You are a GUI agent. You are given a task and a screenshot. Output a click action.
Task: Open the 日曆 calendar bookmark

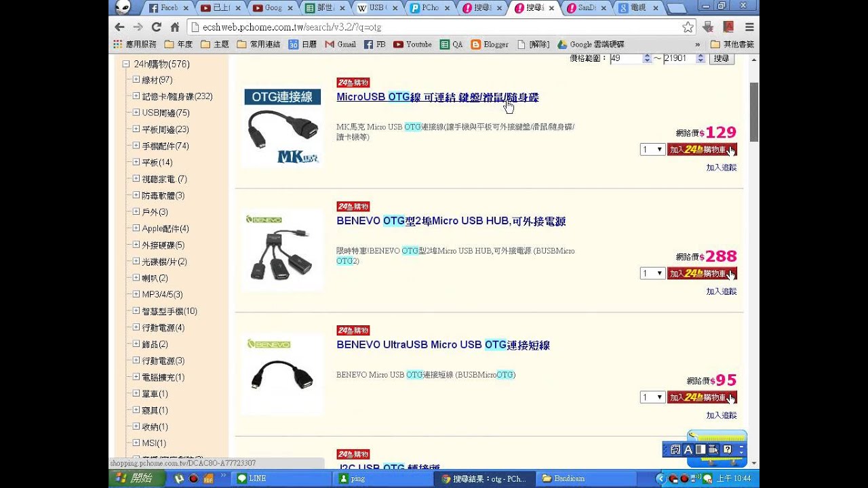[302, 44]
